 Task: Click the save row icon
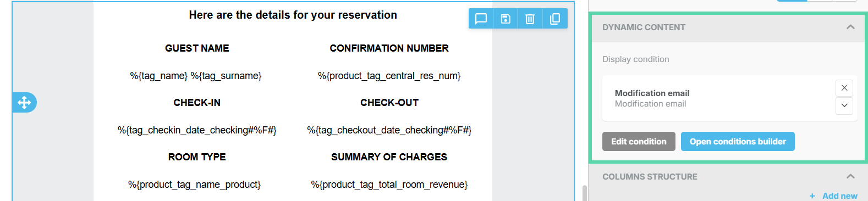click(x=506, y=19)
